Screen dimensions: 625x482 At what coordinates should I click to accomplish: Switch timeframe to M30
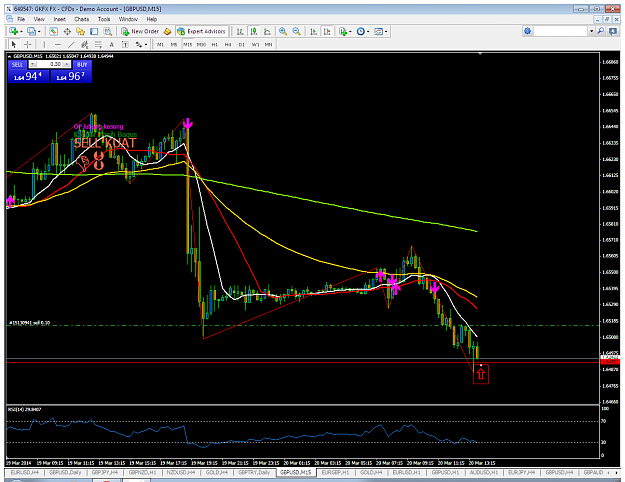click(x=201, y=45)
